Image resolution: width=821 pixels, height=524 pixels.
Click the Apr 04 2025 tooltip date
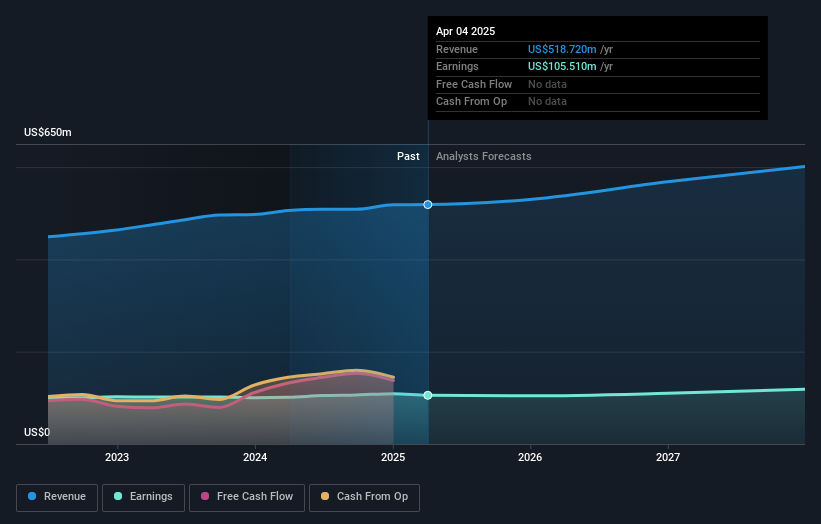click(465, 31)
